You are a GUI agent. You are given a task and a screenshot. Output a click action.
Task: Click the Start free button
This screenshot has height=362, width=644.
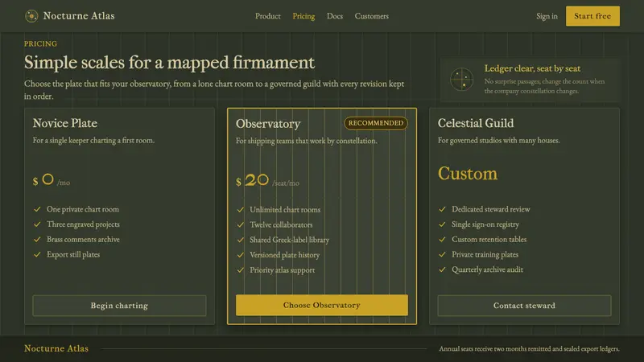click(x=592, y=16)
